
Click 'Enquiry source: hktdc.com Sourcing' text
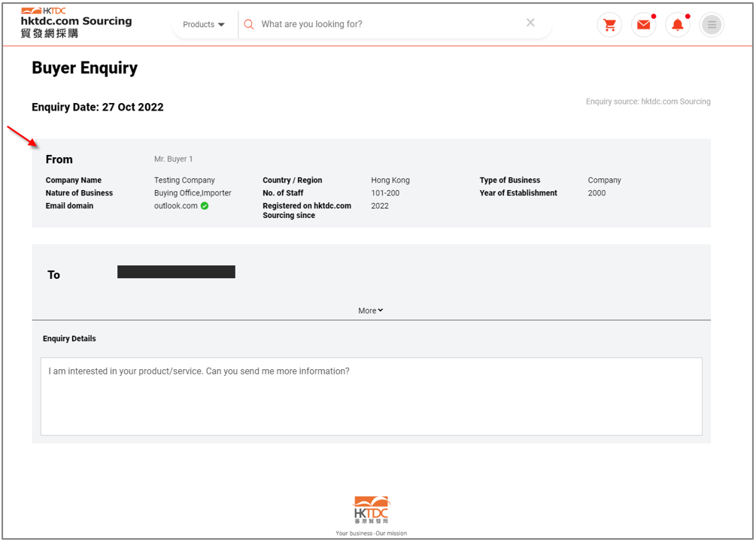tap(648, 101)
